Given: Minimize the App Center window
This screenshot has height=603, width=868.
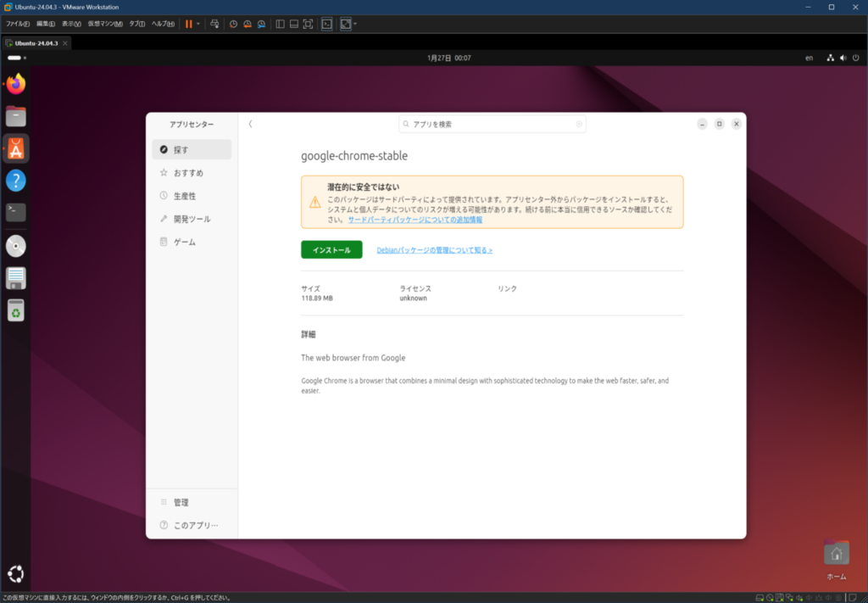Looking at the screenshot, I should (702, 124).
